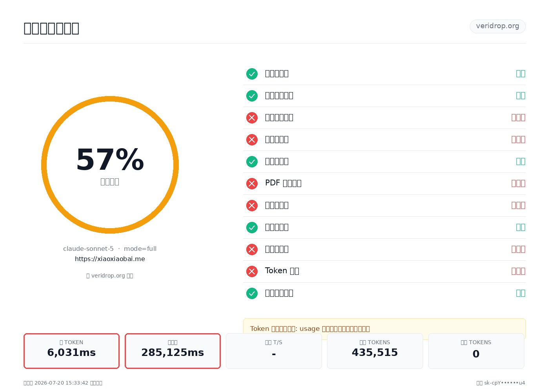Click the T/S throughput card showing a dash
This screenshot has width=549, height=392.
click(274, 351)
